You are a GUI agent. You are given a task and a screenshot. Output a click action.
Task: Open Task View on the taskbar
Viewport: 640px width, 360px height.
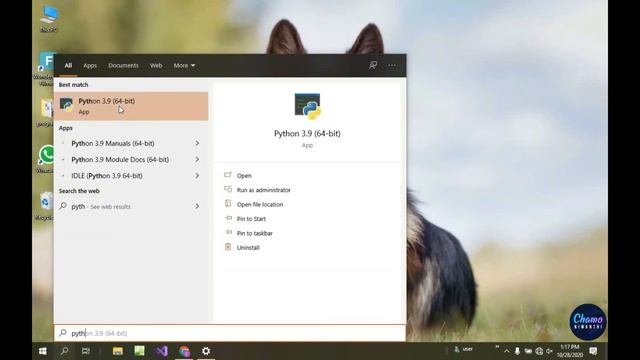click(x=86, y=351)
